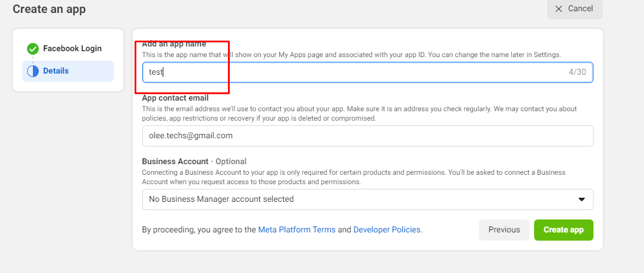Go back with the Previous button
644x273 pixels.
click(504, 230)
